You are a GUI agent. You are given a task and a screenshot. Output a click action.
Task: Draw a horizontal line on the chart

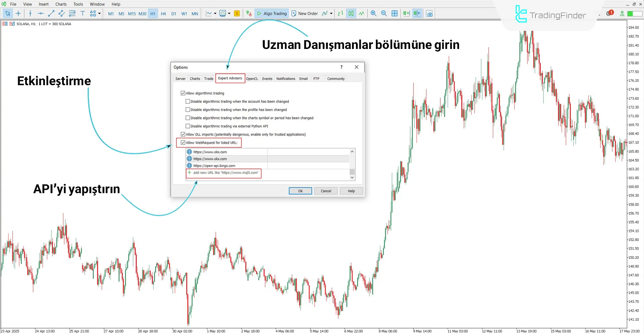pyautogui.click(x=41, y=13)
